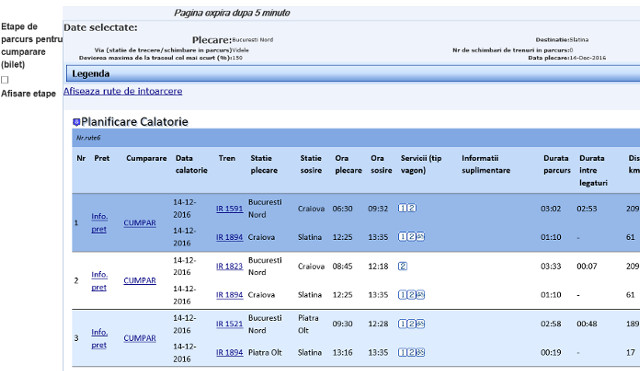Click third service icon for IR 1521
This screenshot has width=640, height=371.
[420, 324]
